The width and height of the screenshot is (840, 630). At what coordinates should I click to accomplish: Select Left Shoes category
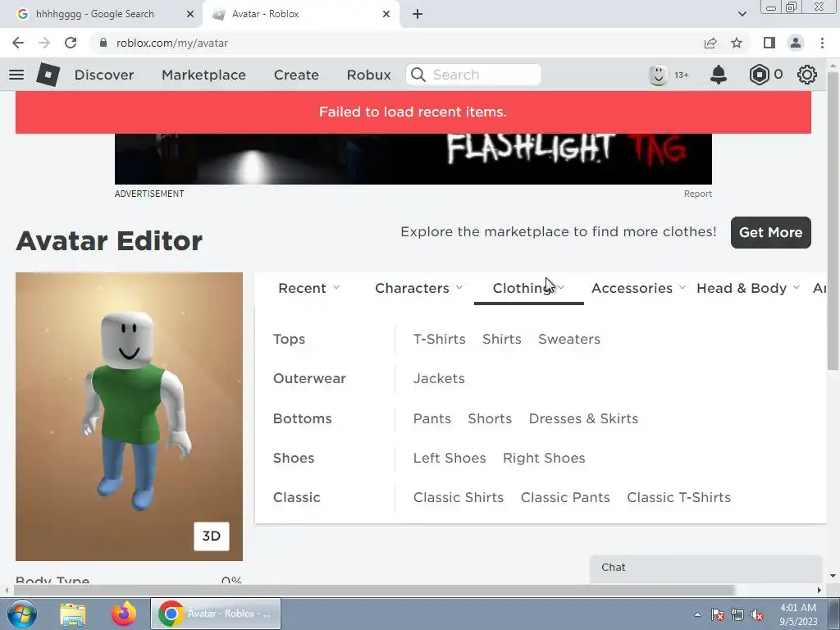(450, 458)
